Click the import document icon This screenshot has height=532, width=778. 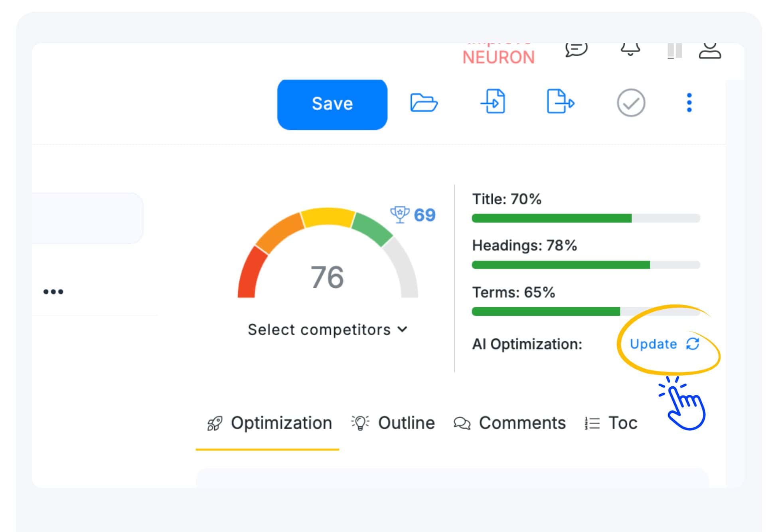click(493, 102)
